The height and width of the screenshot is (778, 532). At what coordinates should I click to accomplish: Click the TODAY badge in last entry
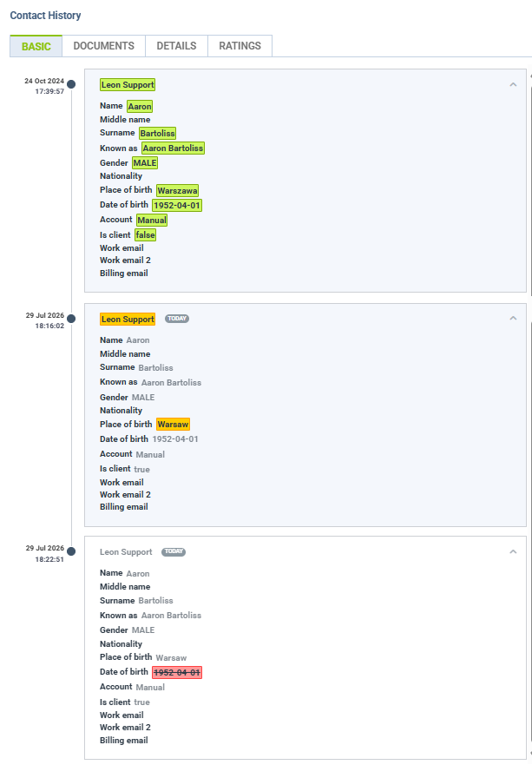[174, 551]
